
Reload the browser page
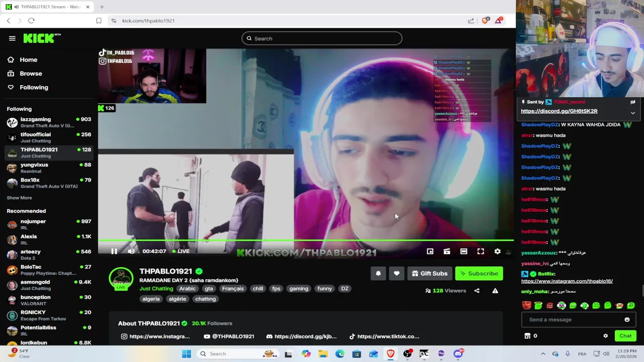31,21
